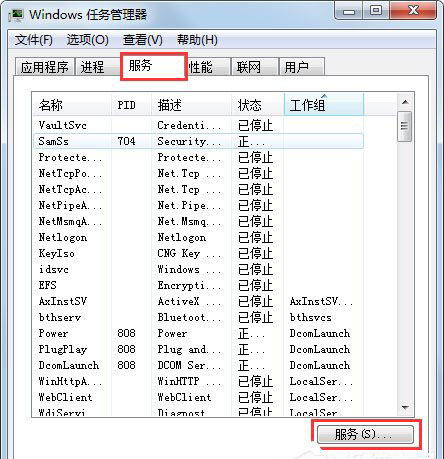Click the Security... description cell
444x459 pixels.
tap(189, 142)
